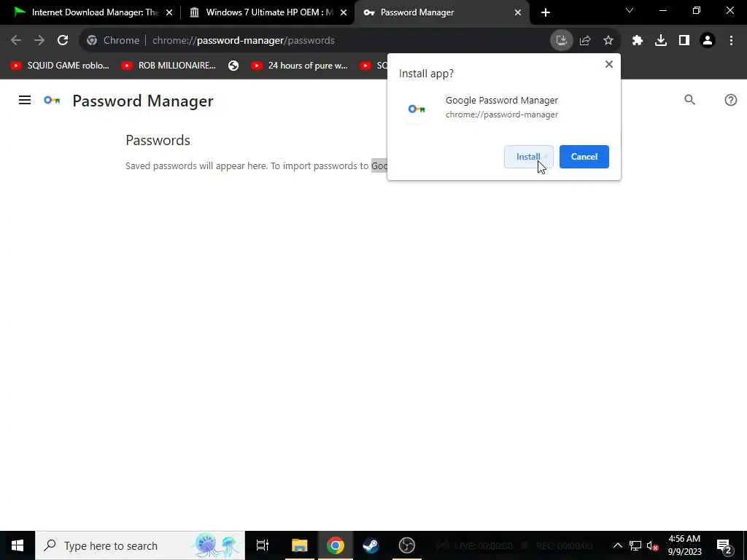
Task: Click the address bar URL field
Action: point(348,41)
